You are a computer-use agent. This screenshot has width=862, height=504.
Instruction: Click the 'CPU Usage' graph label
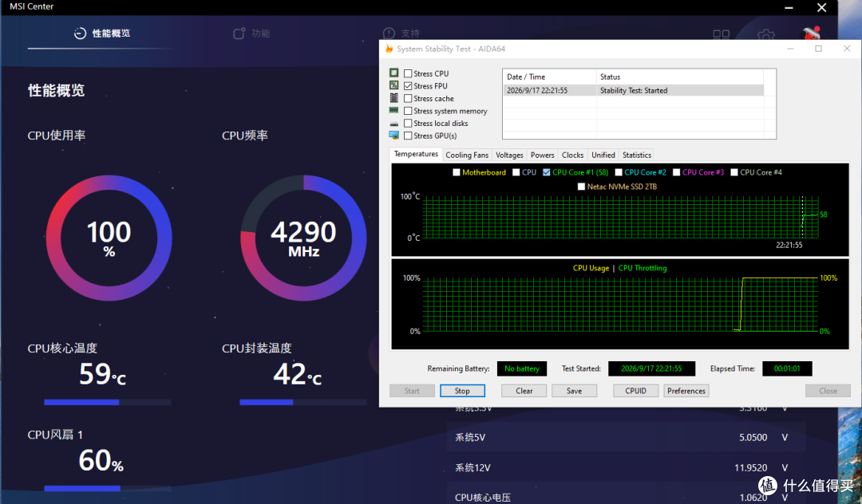click(x=591, y=268)
